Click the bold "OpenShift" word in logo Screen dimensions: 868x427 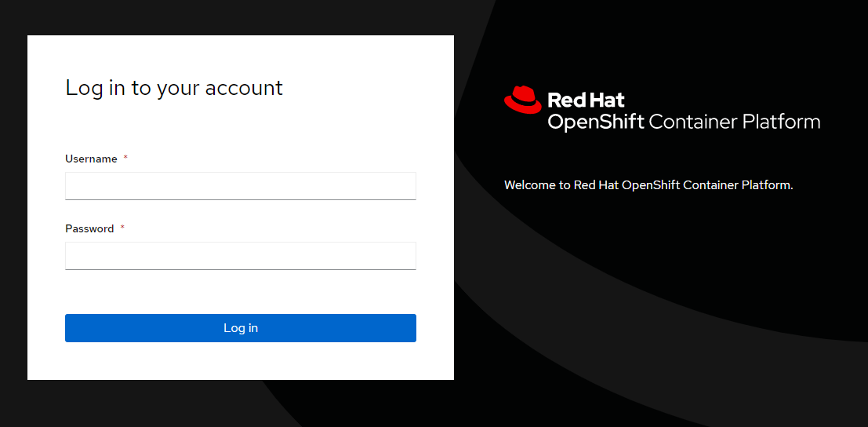click(x=595, y=122)
